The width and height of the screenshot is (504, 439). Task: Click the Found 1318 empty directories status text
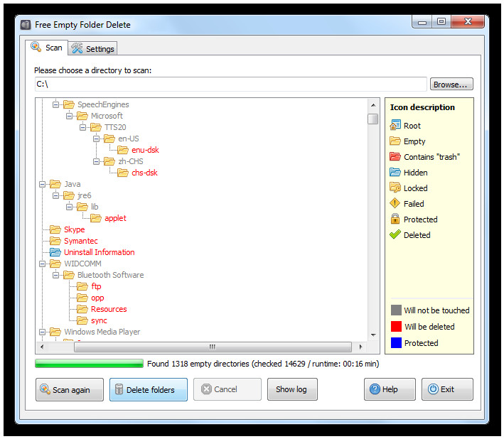(x=263, y=364)
